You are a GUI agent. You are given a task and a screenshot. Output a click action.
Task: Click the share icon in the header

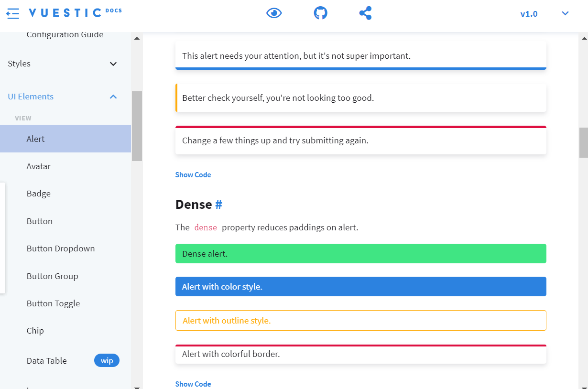[365, 13]
